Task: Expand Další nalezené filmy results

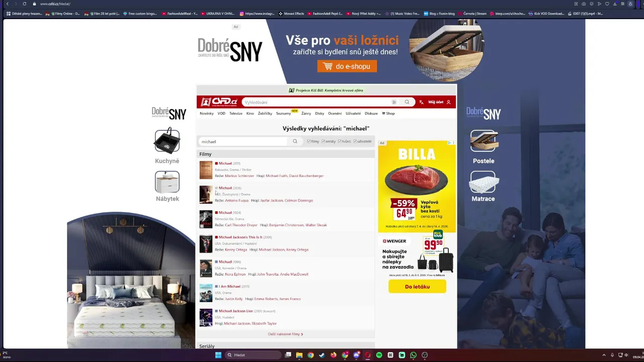Action: coord(285,334)
